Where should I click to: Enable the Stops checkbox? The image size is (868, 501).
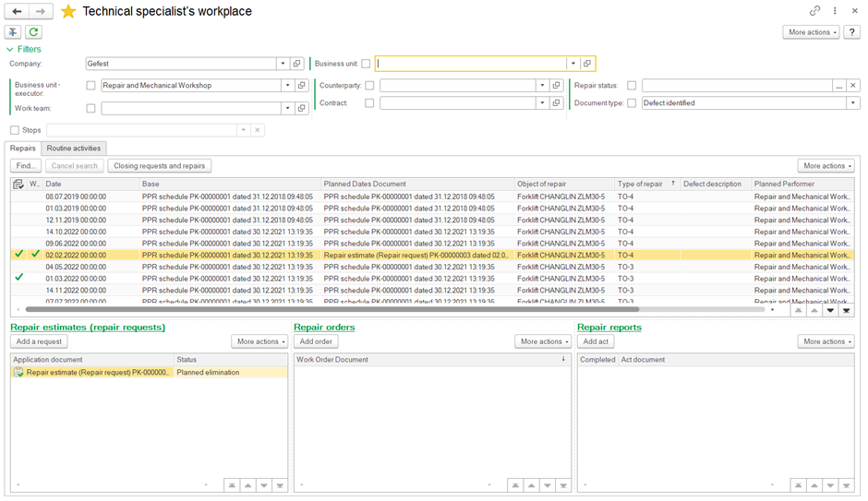[15, 130]
